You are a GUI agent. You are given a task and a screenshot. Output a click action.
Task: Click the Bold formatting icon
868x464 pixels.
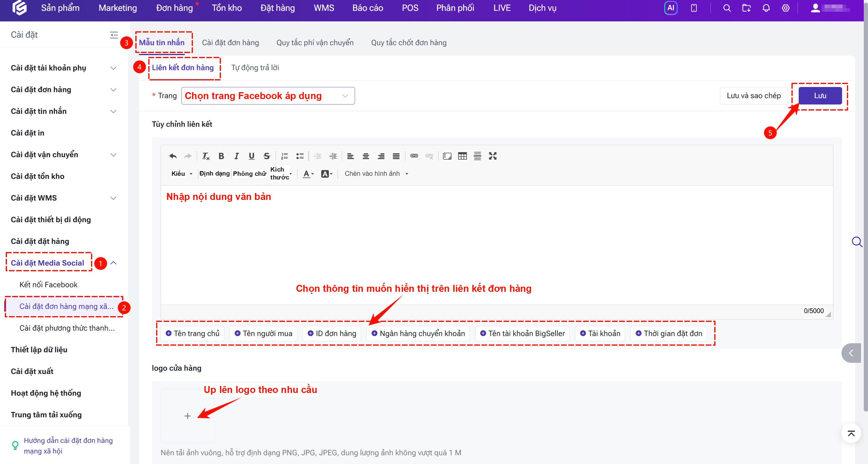tap(221, 156)
